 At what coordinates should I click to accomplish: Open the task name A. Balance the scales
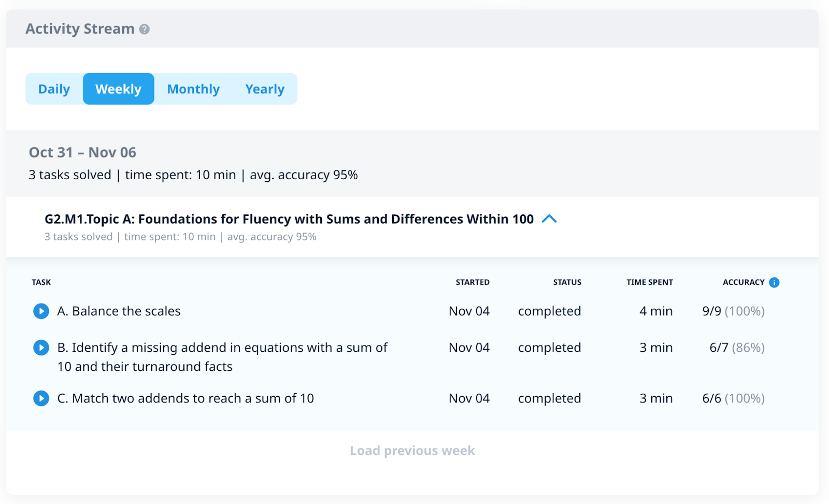pyautogui.click(x=119, y=311)
